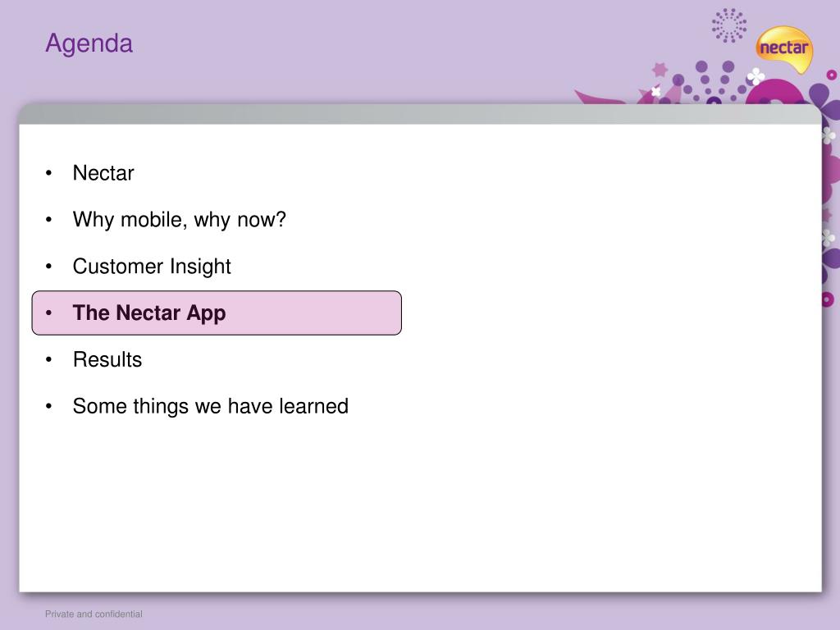Click the 'Nectar' agenda item
The width and height of the screenshot is (840, 630).
(x=103, y=173)
